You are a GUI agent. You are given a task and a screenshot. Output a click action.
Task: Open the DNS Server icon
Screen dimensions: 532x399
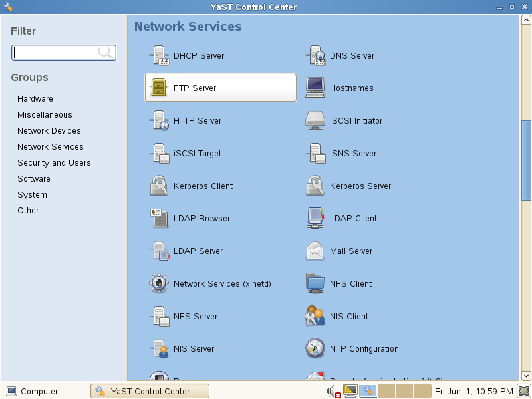point(315,55)
